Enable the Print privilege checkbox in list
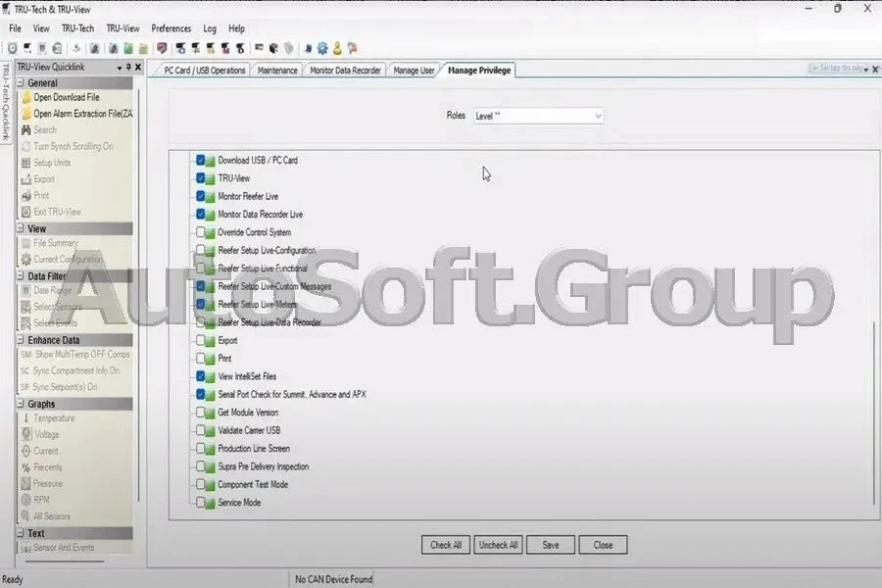 (200, 359)
